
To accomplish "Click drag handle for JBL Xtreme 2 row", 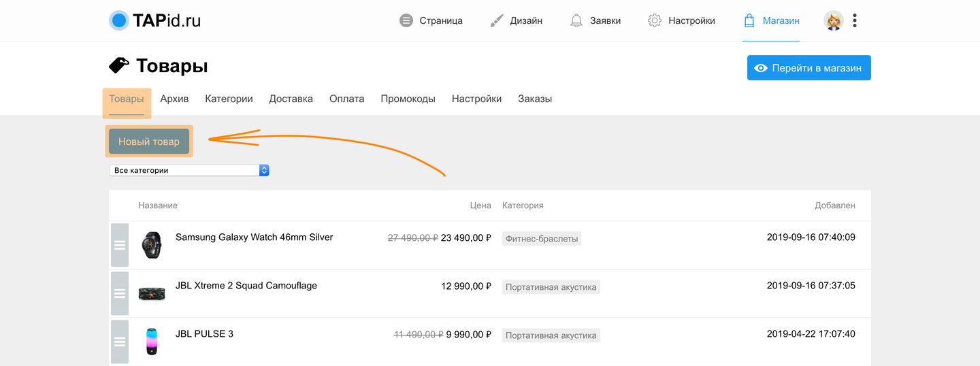I will coord(119,293).
